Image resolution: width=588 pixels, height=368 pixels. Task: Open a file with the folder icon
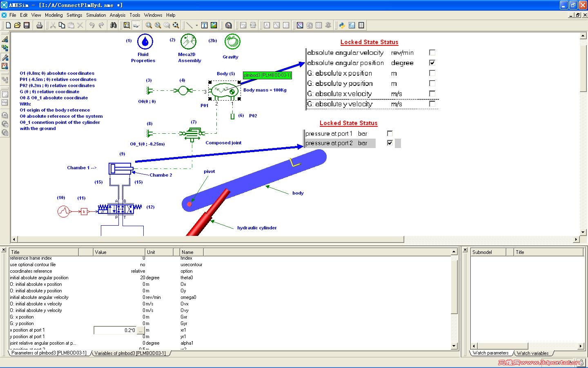(x=17, y=25)
